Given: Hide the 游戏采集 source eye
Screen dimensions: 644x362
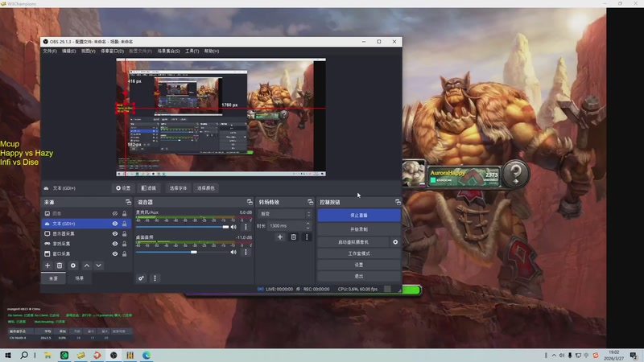Looking at the screenshot, I should [x=115, y=244].
